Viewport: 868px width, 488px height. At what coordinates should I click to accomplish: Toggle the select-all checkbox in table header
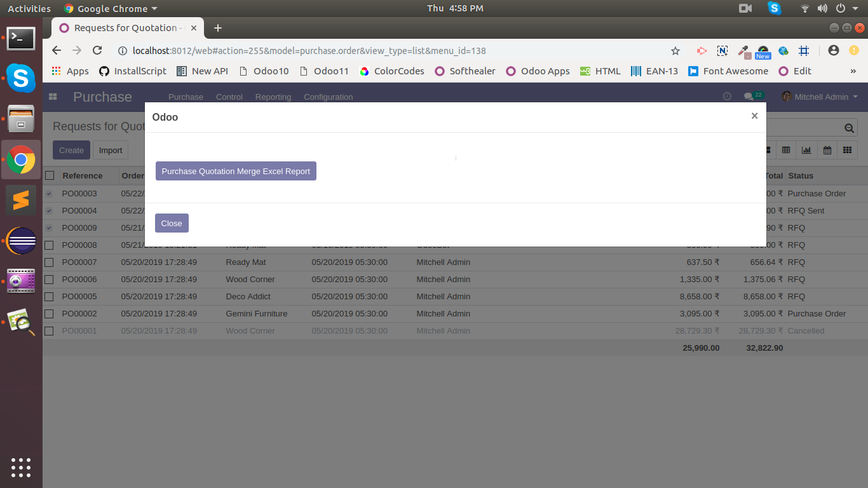(x=50, y=176)
